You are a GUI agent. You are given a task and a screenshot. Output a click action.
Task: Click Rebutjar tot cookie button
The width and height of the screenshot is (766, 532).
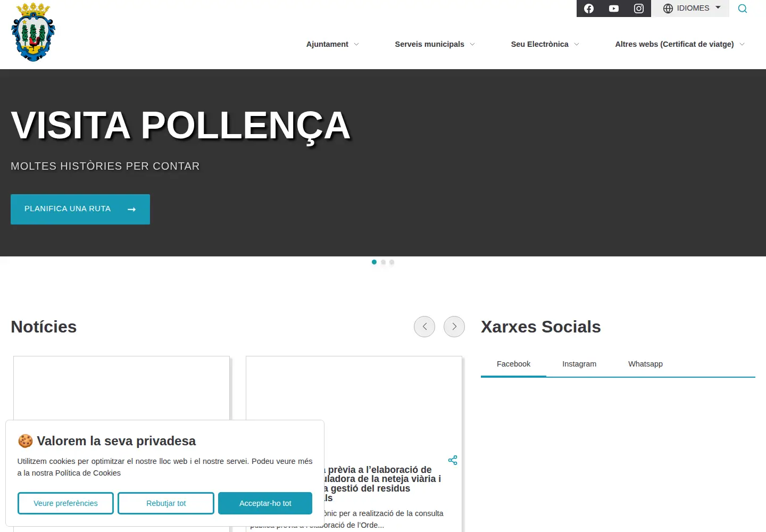(166, 503)
